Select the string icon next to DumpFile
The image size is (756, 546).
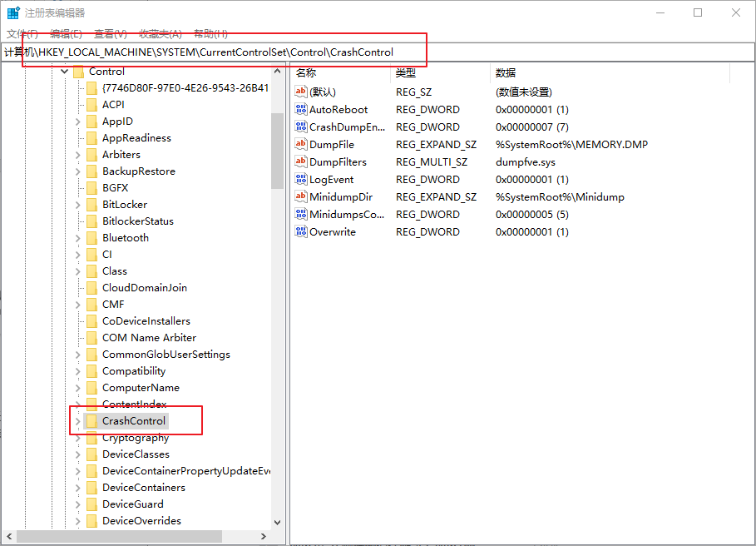(x=301, y=145)
